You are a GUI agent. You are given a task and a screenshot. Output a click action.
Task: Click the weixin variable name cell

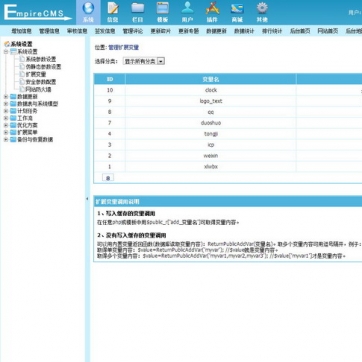tap(211, 156)
